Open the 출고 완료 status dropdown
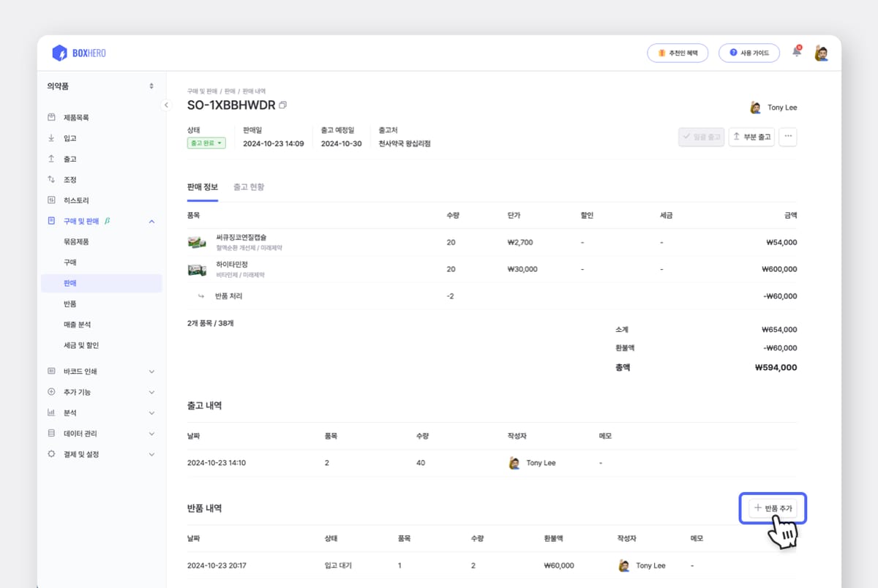Viewport: 878px width, 588px height. (x=206, y=143)
